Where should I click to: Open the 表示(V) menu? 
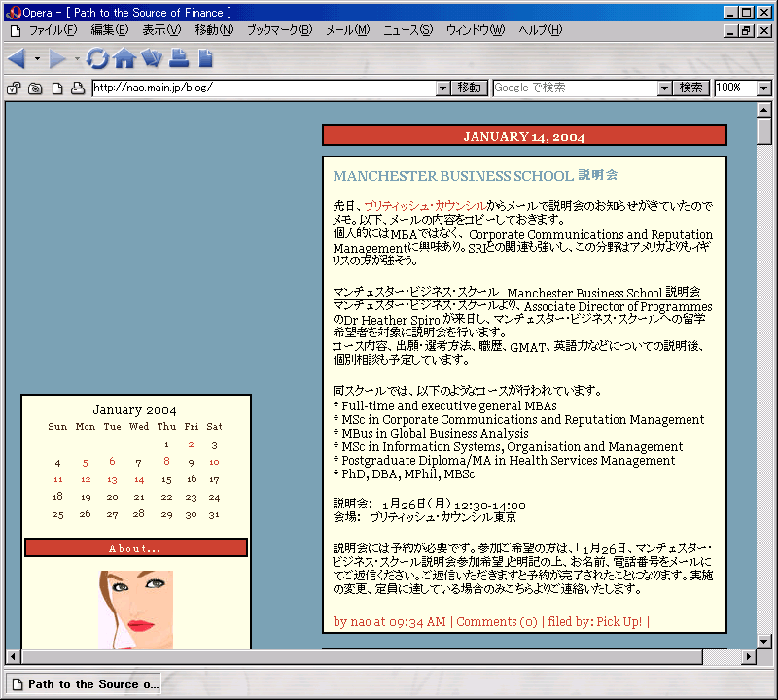click(x=161, y=30)
